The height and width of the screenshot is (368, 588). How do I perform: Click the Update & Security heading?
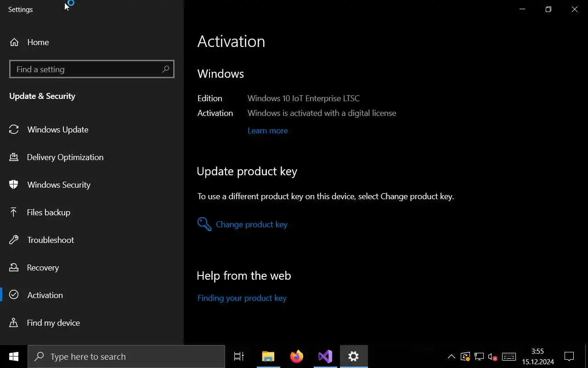42,96
